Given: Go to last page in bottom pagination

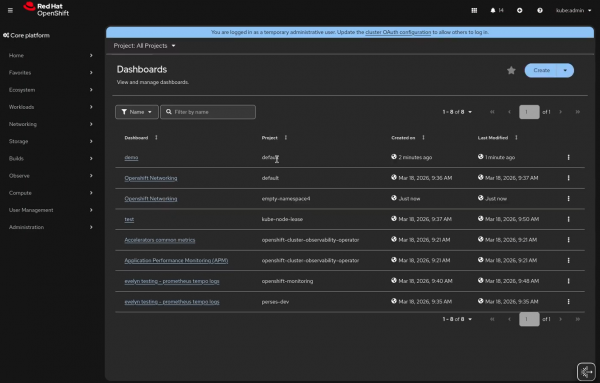Looking at the screenshot, I should click(578, 319).
